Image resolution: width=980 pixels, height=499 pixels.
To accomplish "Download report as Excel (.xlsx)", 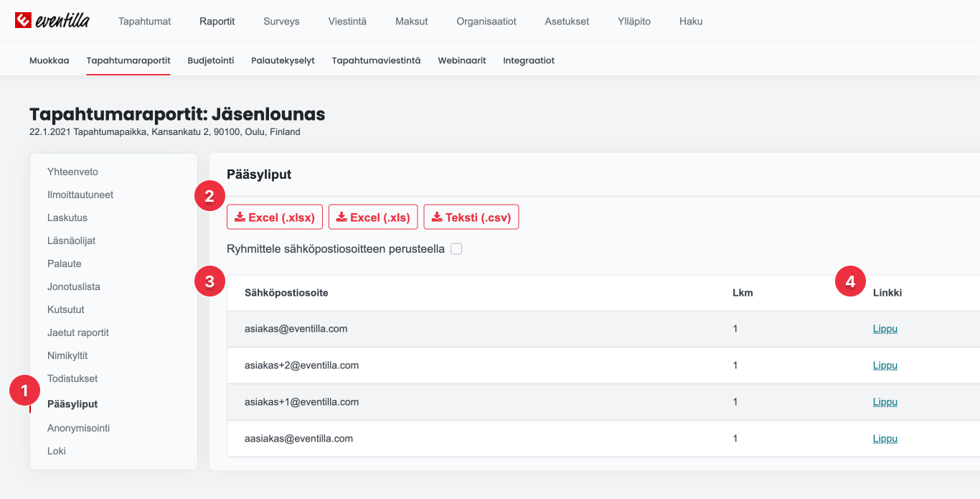I will click(x=275, y=218).
